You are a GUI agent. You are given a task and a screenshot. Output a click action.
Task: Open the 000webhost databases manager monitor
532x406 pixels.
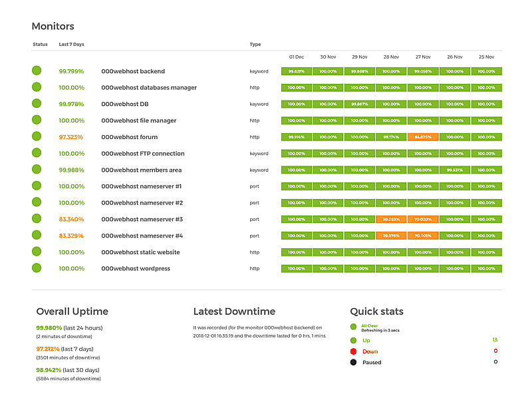[x=149, y=88]
